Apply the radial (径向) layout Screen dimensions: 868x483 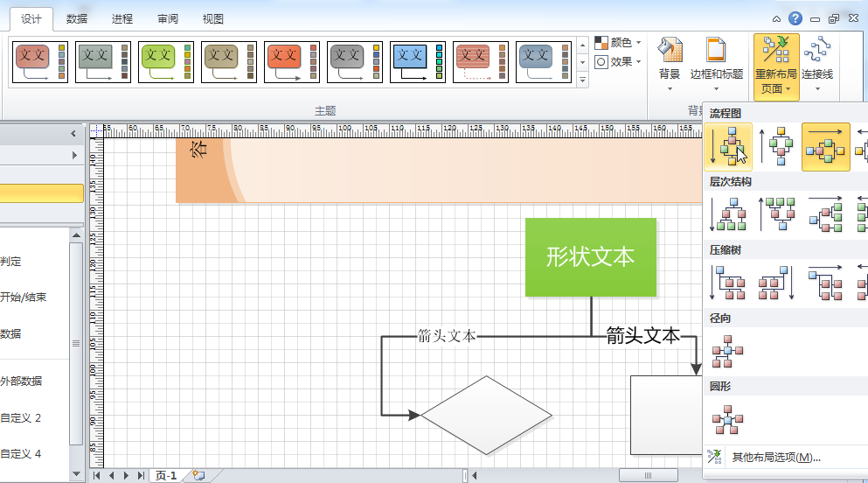click(x=728, y=351)
